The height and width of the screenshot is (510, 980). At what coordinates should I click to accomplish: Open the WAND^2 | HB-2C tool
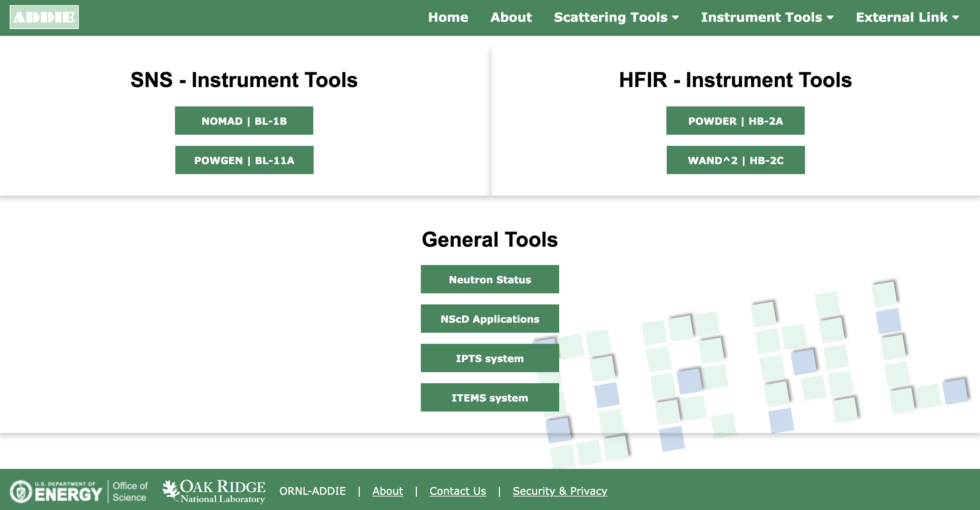[736, 160]
